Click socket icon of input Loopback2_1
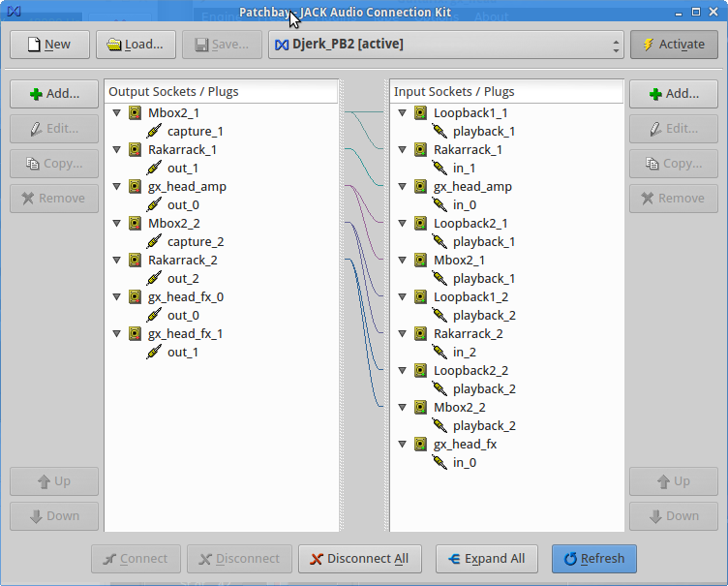 click(420, 223)
